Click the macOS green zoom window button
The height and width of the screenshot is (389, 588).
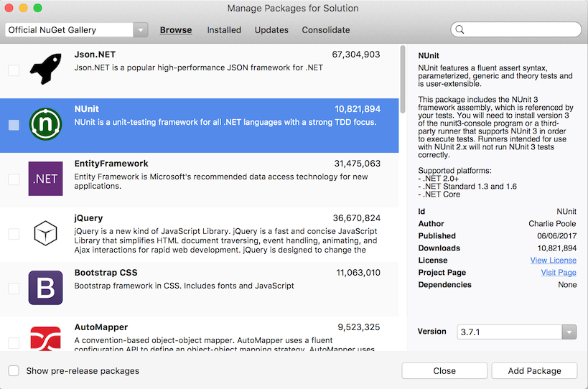[37, 8]
